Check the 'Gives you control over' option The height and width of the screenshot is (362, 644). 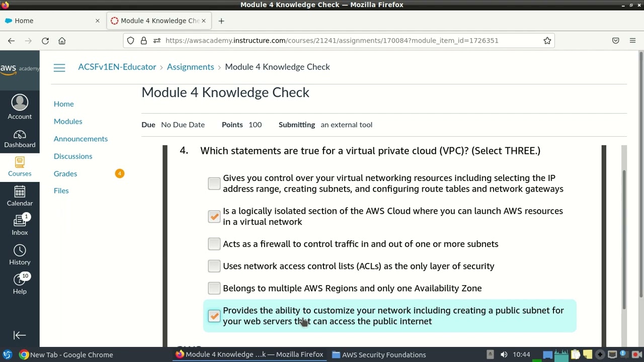[214, 184]
